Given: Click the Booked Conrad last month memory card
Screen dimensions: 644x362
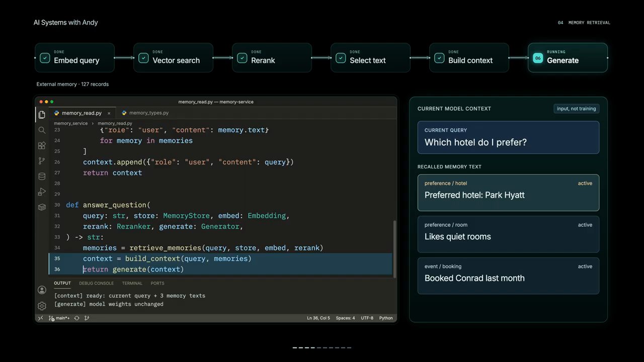Looking at the screenshot, I should [x=508, y=276].
